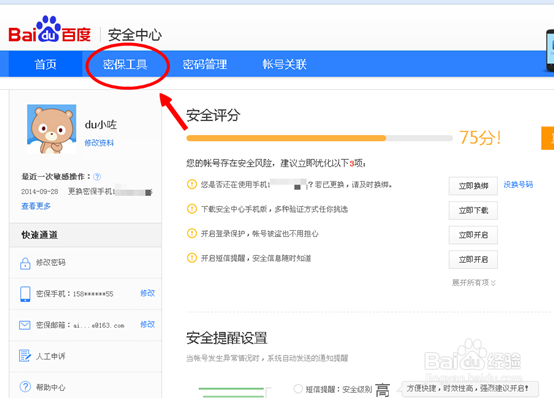Click the phone icon beside 密保手机
554x398 pixels.
[25, 294]
